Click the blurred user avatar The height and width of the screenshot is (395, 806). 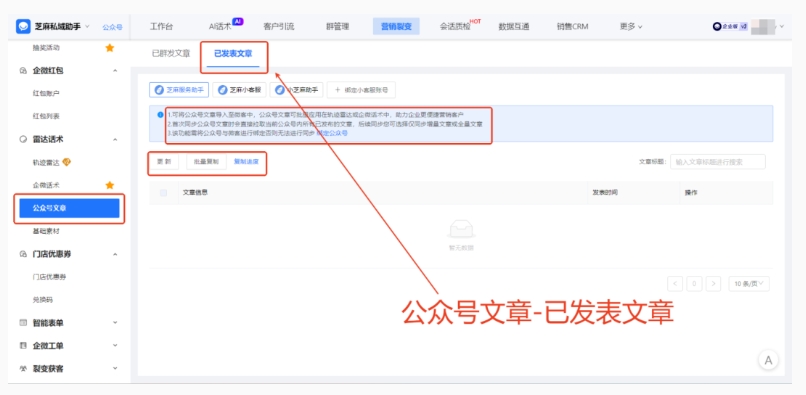(x=763, y=27)
